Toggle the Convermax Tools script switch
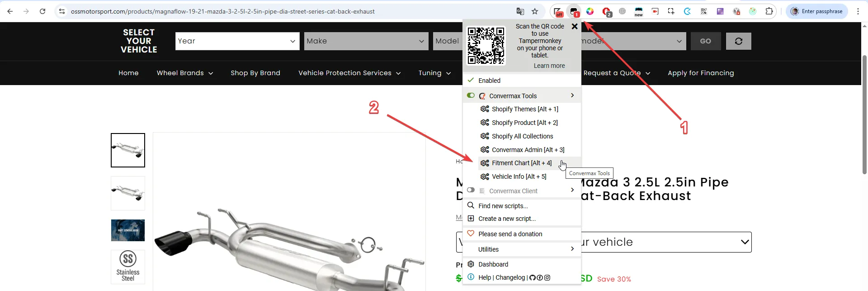The image size is (868, 291). pos(471,95)
